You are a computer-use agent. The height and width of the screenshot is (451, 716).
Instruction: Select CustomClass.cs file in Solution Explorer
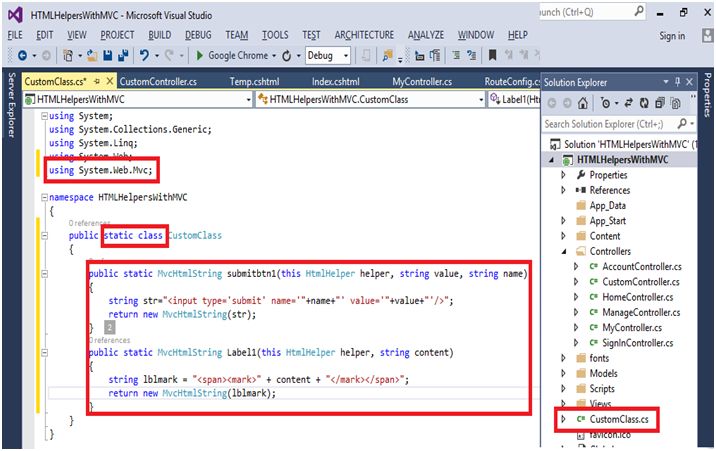click(619, 419)
